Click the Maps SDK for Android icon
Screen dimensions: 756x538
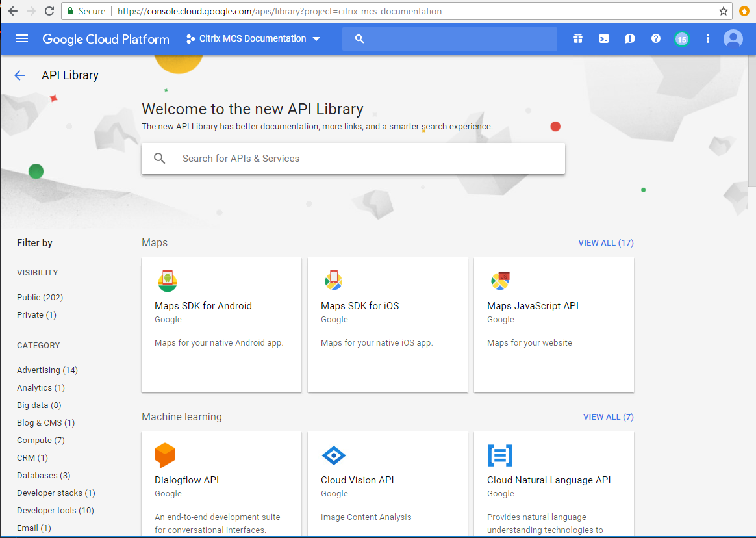167,281
